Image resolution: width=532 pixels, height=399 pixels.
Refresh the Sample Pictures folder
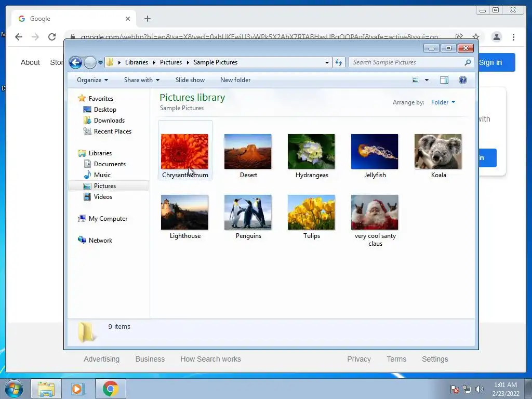[339, 62]
